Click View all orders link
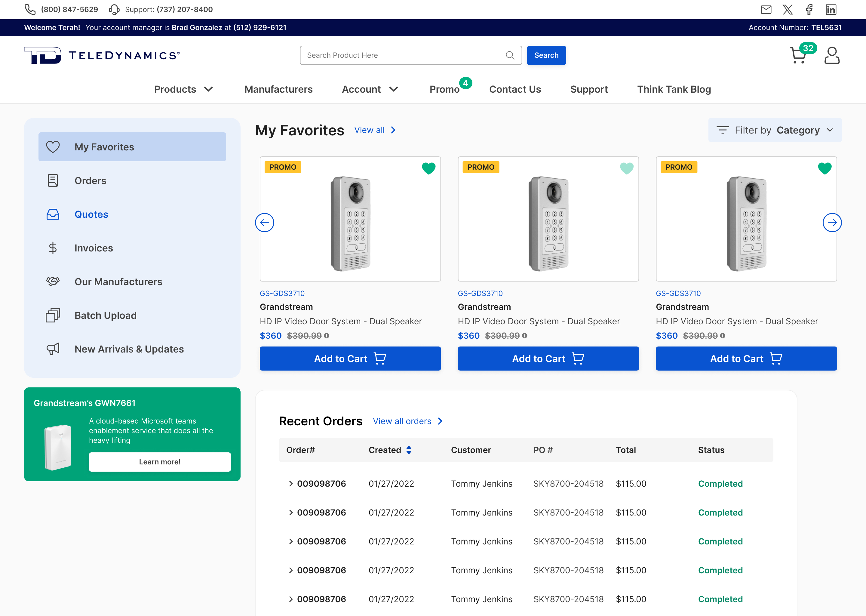The image size is (866, 616). click(408, 421)
